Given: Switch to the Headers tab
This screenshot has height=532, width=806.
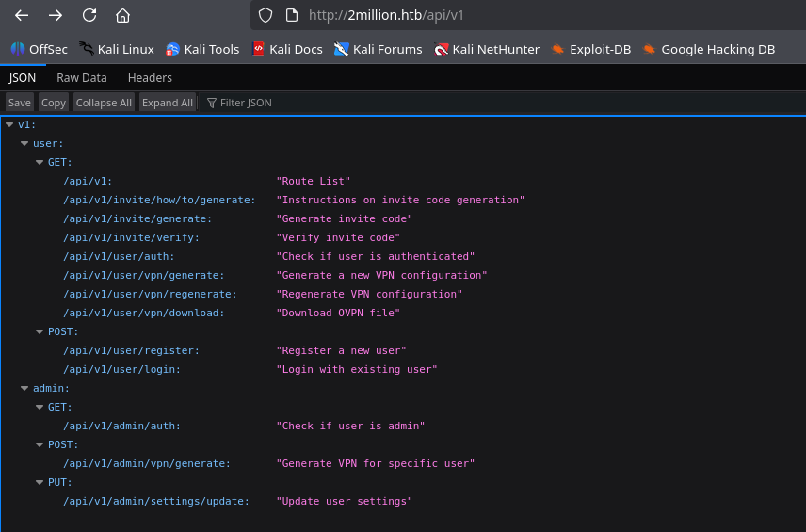Looking at the screenshot, I should pyautogui.click(x=150, y=77).
